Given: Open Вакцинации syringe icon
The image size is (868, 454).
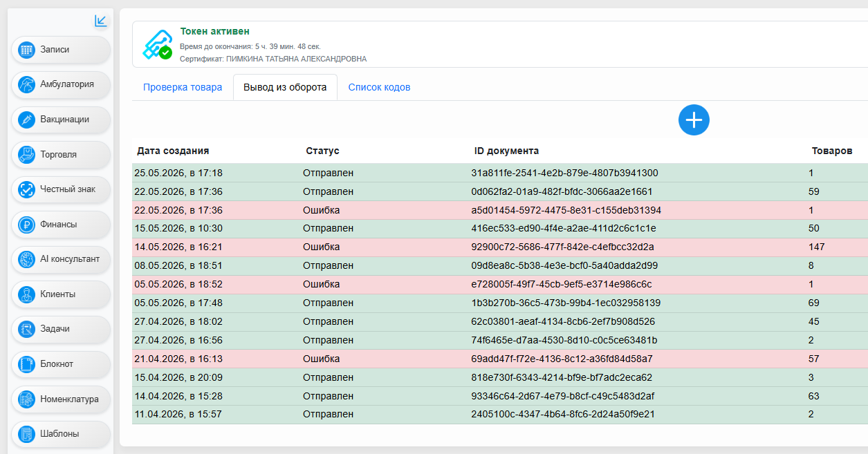Looking at the screenshot, I should click(27, 120).
